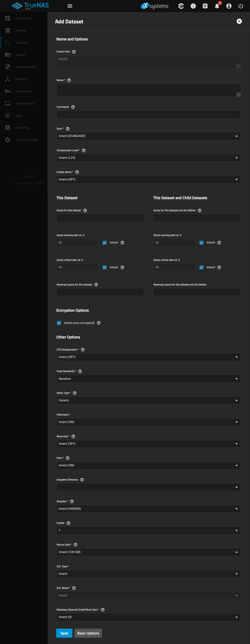The width and height of the screenshot is (250, 644).
Task: Expand the Case Sensitivity dropdown
Action: coord(148,379)
